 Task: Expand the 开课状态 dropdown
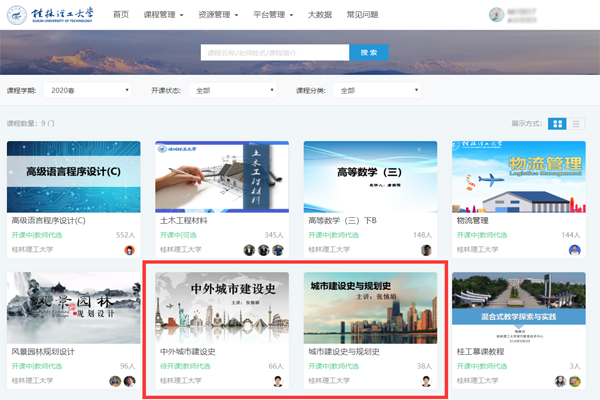[233, 90]
